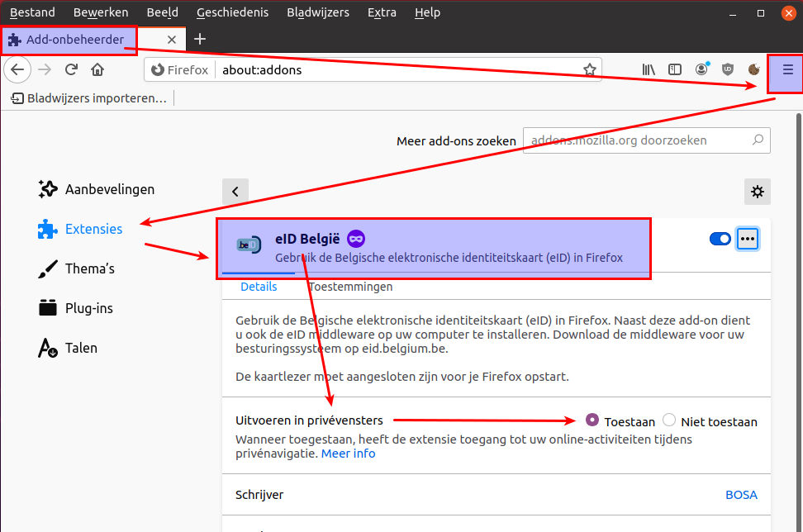Open the Help menu
803x532 pixels.
point(428,12)
